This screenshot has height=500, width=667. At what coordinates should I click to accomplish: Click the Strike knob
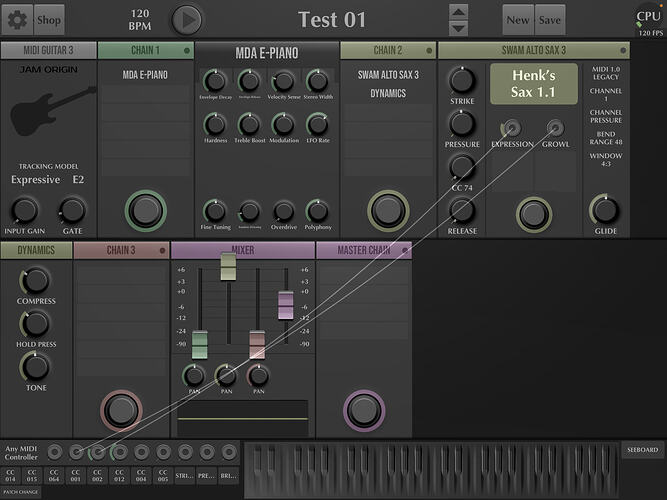(462, 80)
